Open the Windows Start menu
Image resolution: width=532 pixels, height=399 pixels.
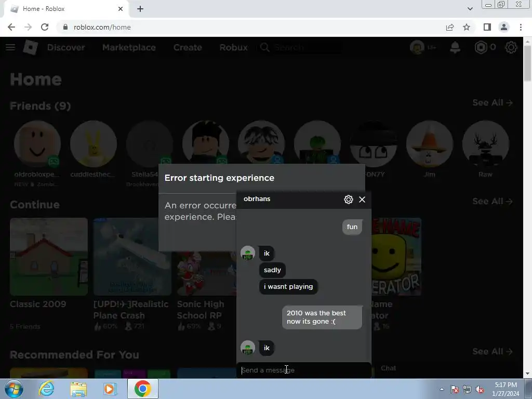point(13,389)
